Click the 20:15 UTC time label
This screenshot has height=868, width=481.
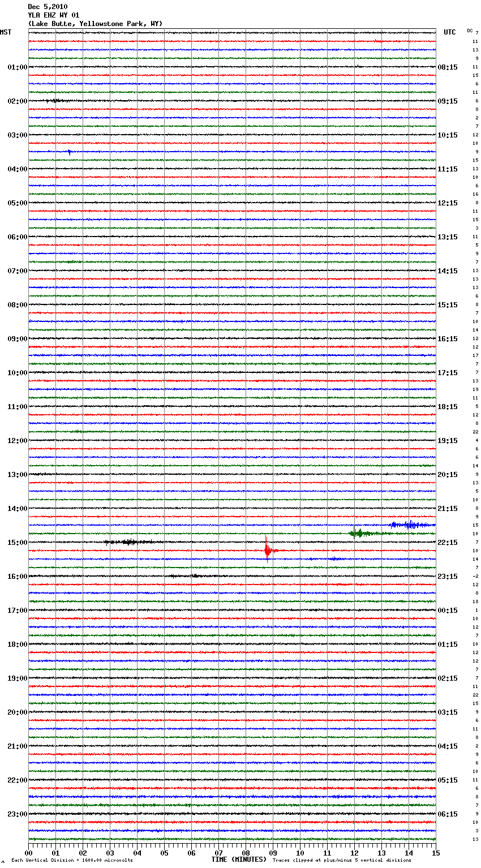448,475
